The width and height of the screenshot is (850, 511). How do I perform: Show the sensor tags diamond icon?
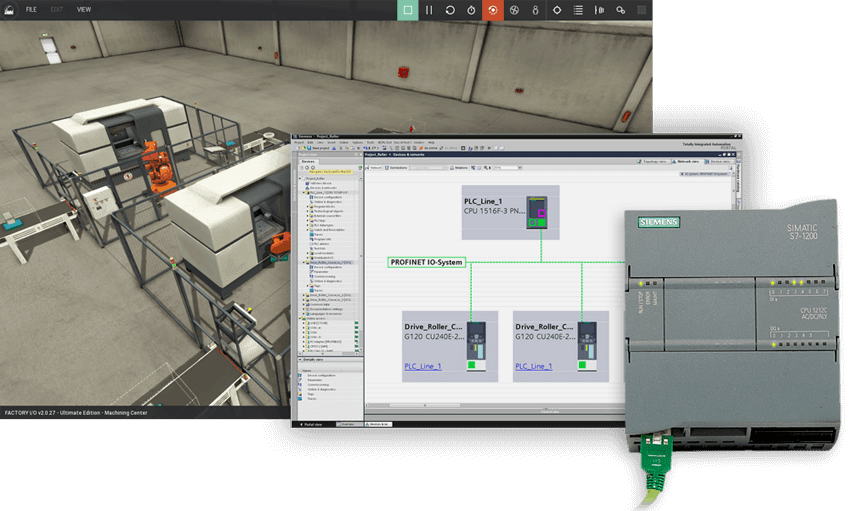coord(557,10)
